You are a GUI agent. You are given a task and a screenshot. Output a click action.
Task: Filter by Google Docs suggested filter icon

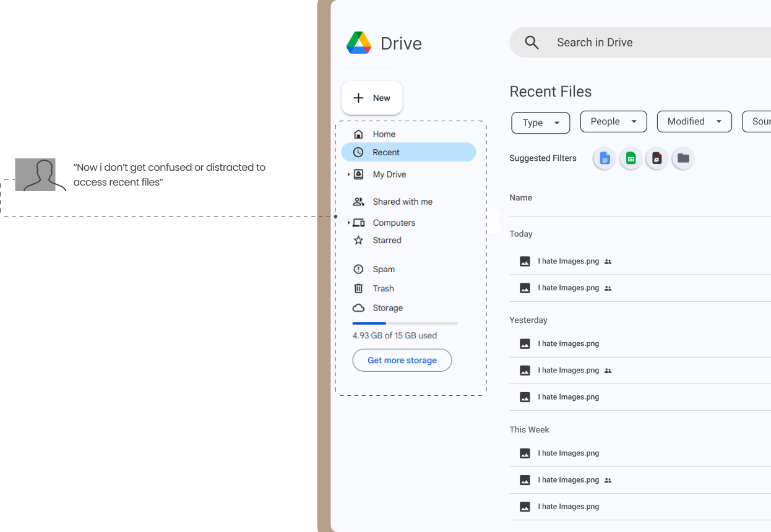605,158
